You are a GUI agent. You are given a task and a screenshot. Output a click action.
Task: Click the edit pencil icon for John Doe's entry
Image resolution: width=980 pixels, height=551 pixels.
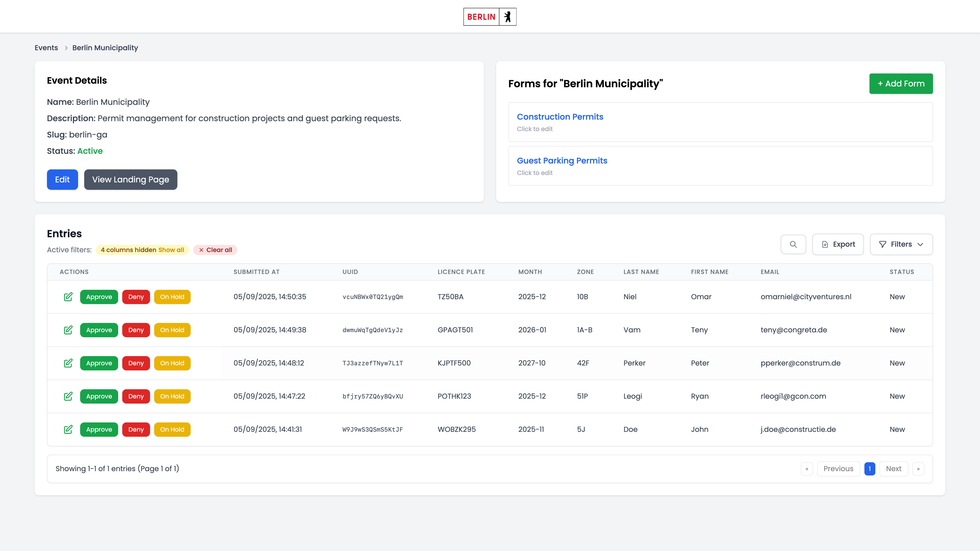point(68,429)
